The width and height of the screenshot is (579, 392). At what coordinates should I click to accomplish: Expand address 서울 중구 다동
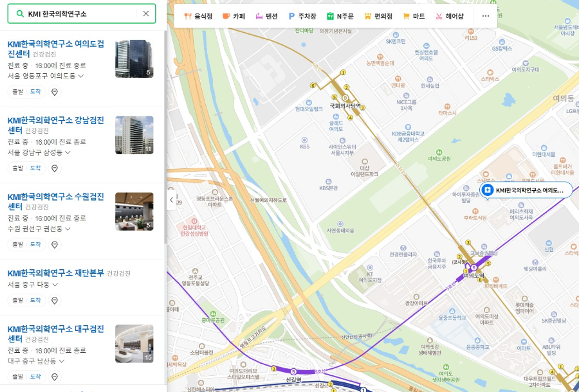click(33, 285)
